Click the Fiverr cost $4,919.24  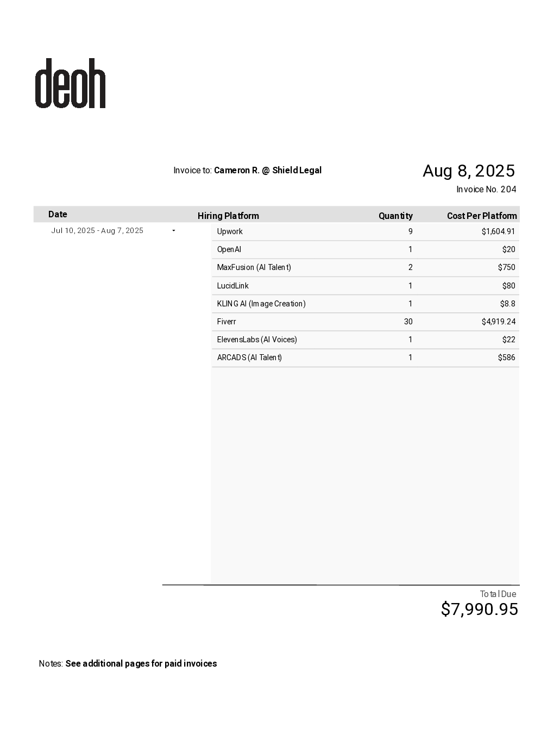click(498, 322)
